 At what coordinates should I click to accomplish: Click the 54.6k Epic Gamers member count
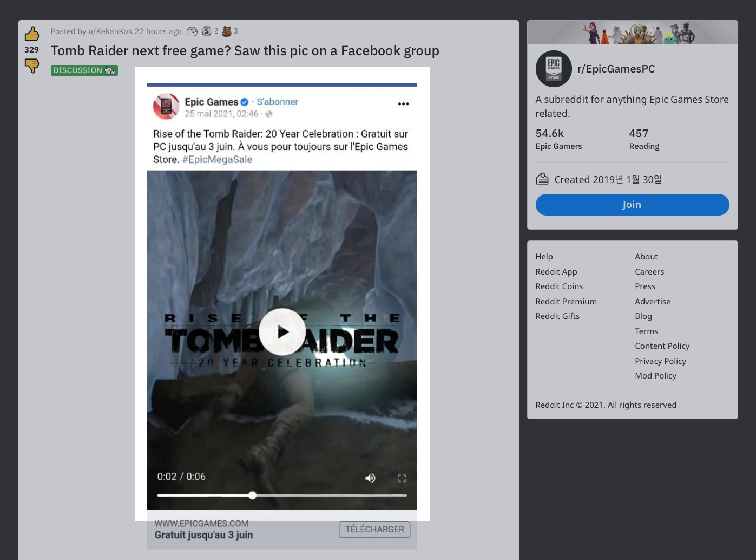(x=558, y=139)
